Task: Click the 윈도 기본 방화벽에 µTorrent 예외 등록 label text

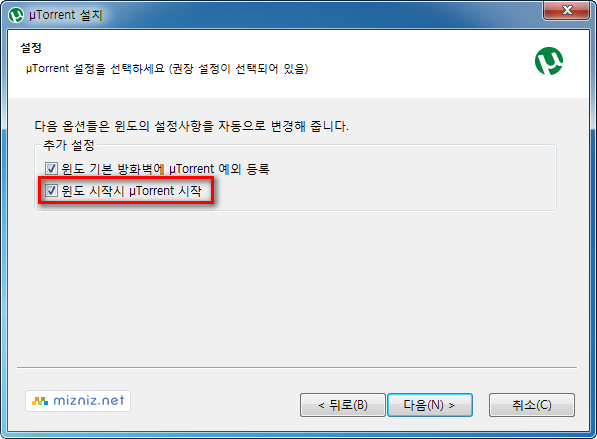Action: point(165,169)
